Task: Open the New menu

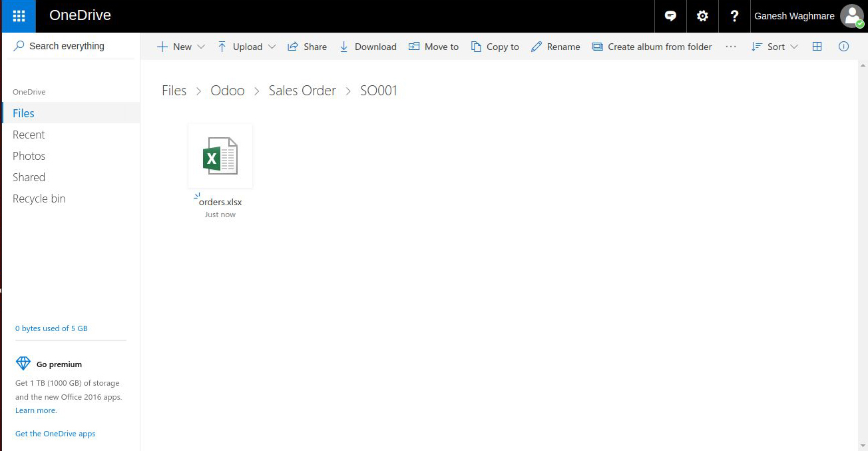Action: point(181,47)
